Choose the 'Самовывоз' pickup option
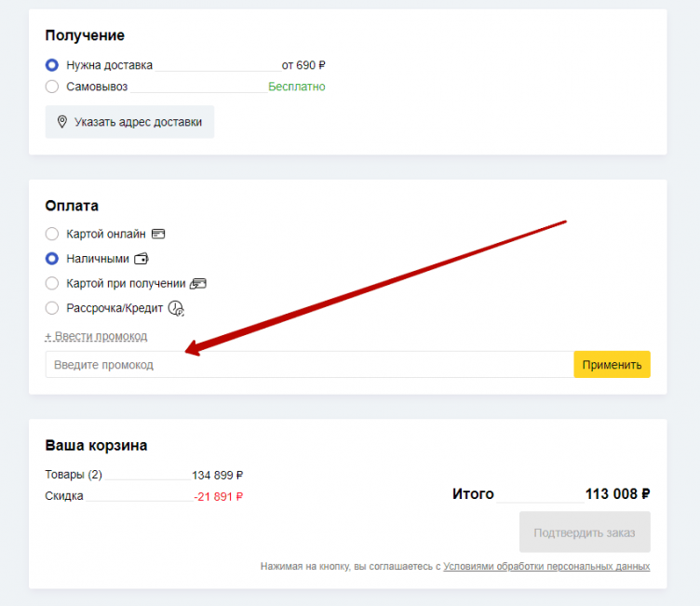The image size is (700, 606). pos(52,87)
